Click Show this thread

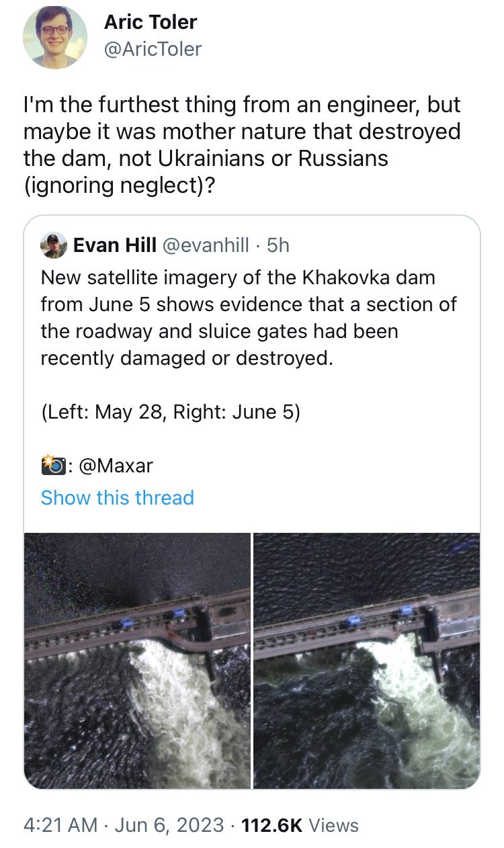click(117, 497)
